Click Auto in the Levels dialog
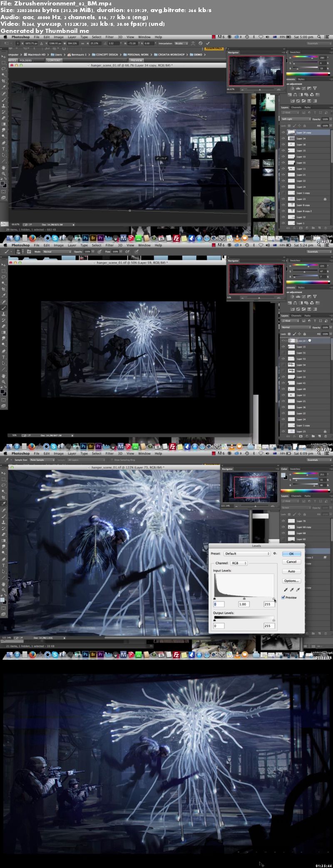Screen dimensions: 333x868 click(291, 571)
